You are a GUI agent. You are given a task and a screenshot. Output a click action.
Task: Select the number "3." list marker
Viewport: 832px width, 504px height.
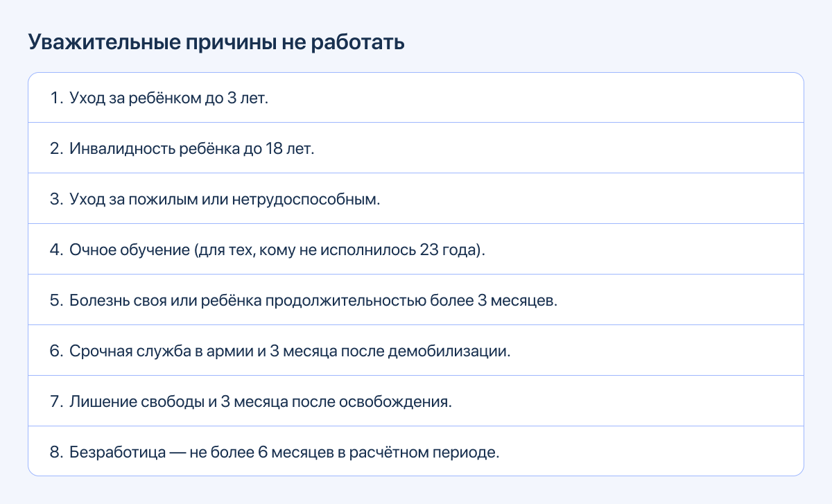[57, 199]
